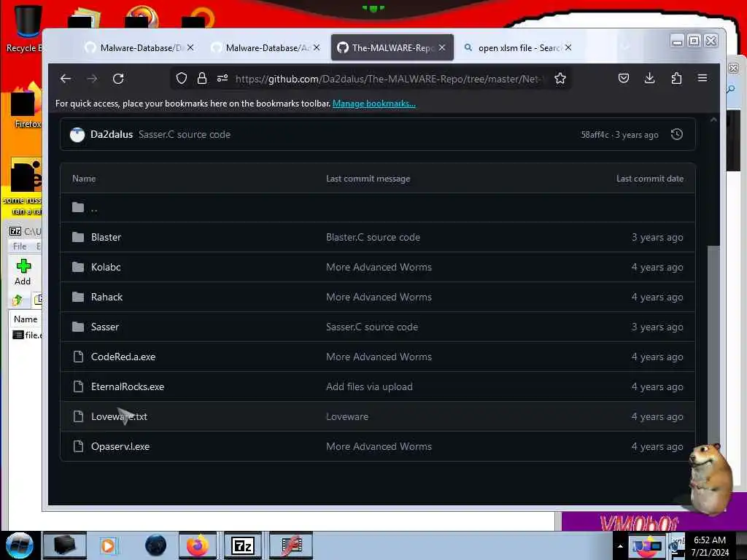Click the Rahack folder icon
Image resolution: width=747 pixels, height=560 pixels.
coord(78,297)
